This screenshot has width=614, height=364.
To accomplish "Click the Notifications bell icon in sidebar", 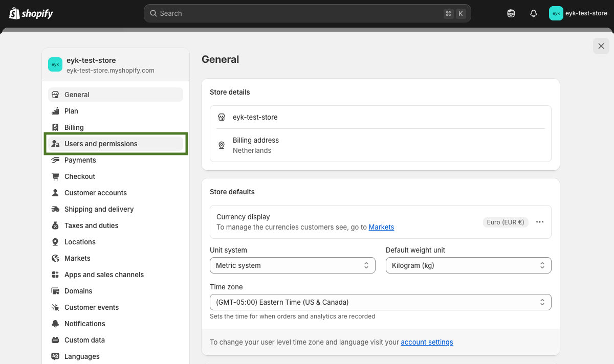I will (55, 324).
